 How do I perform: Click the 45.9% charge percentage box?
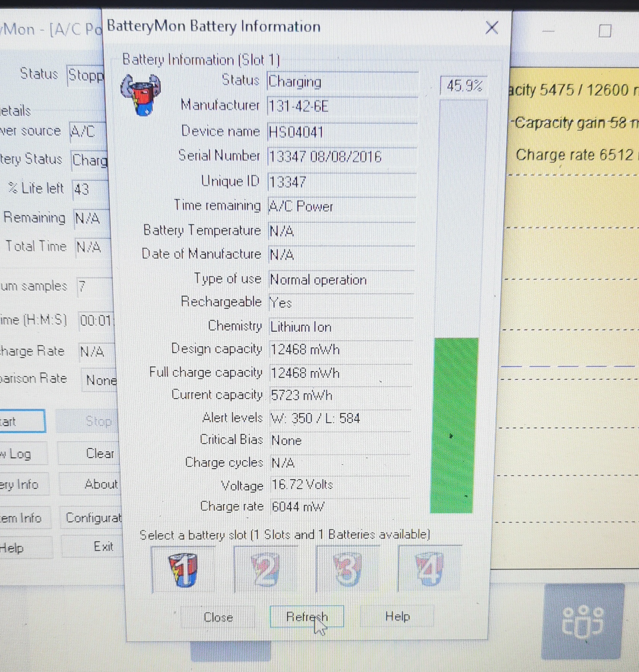464,85
